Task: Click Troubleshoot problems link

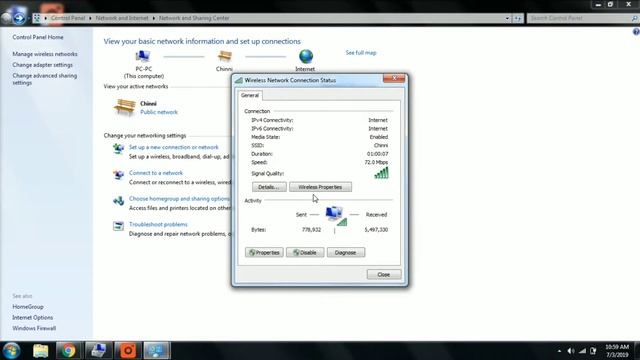Action: coord(158,224)
